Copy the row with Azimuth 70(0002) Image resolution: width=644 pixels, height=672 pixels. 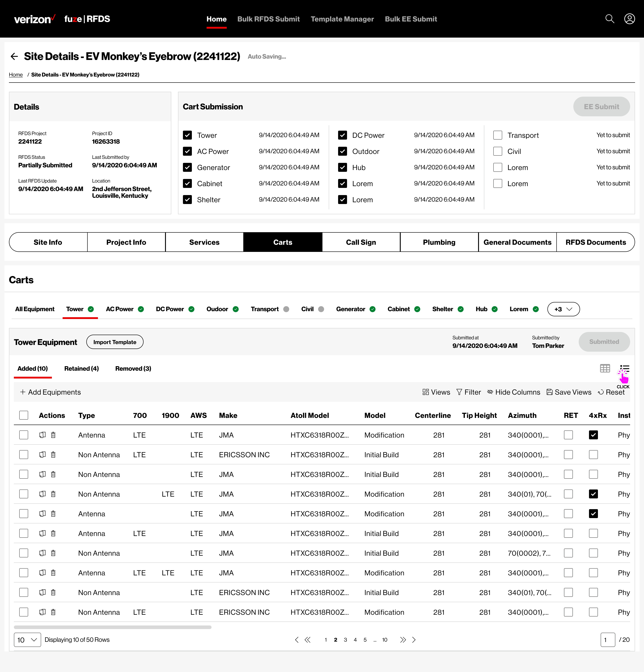42,553
